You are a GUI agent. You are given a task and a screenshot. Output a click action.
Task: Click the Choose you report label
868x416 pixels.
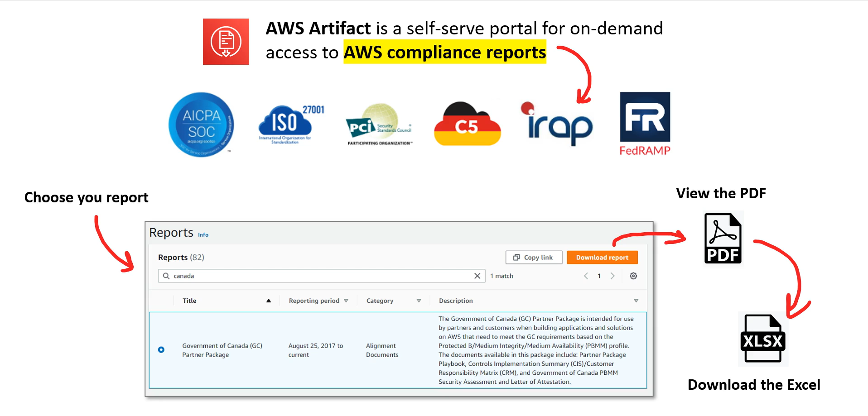[86, 197]
